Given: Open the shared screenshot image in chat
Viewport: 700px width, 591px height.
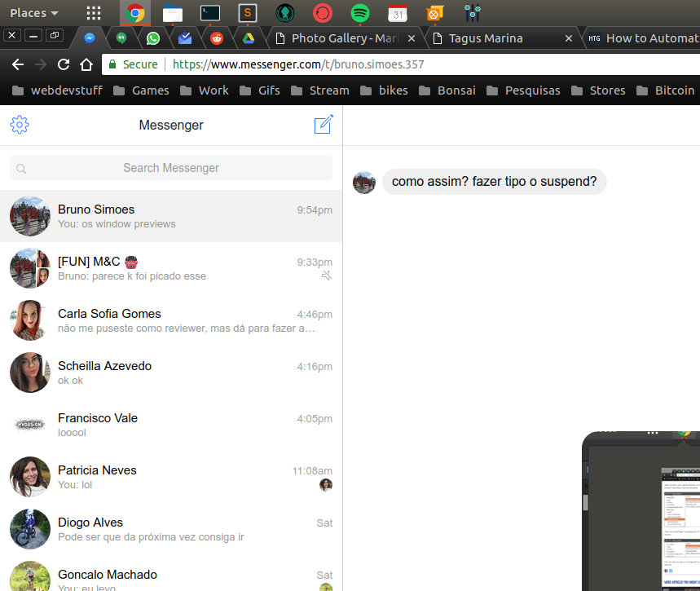Looking at the screenshot, I should (x=641, y=511).
